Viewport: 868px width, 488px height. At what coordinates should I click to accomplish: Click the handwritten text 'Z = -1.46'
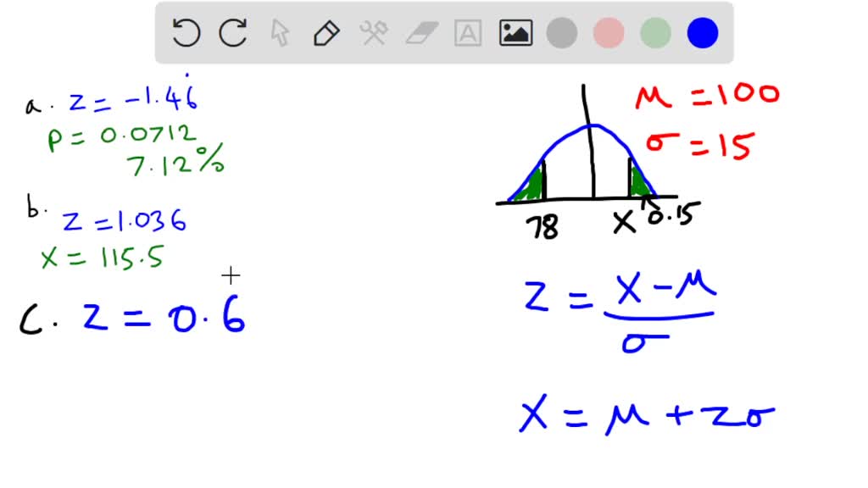pos(133,98)
